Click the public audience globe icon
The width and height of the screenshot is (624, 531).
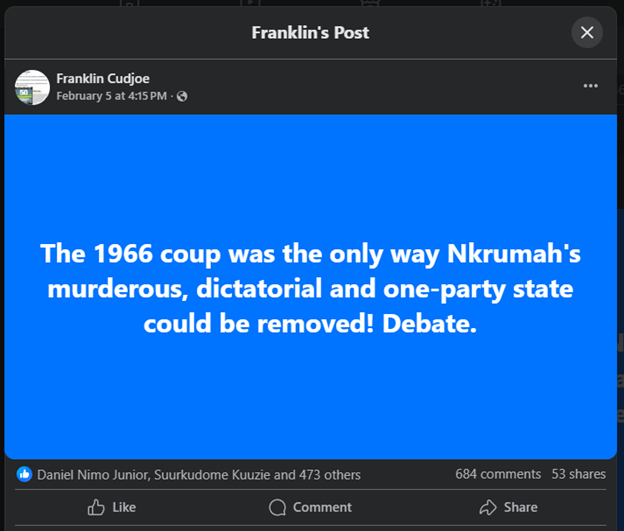(182, 97)
